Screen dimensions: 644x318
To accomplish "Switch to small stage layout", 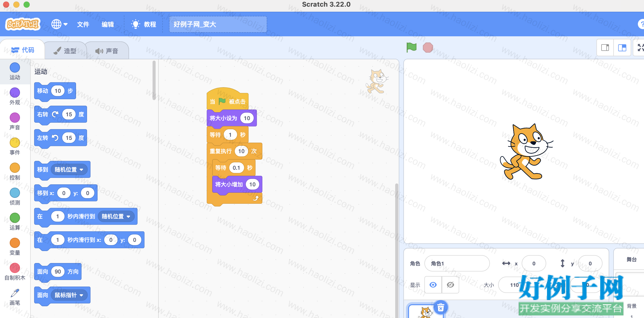I will pyautogui.click(x=605, y=48).
